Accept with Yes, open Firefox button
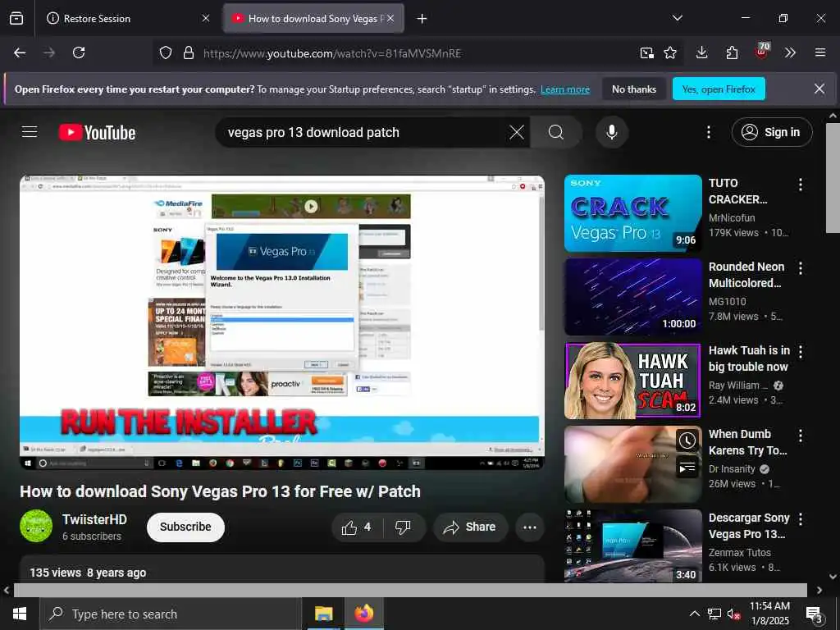 click(x=719, y=89)
